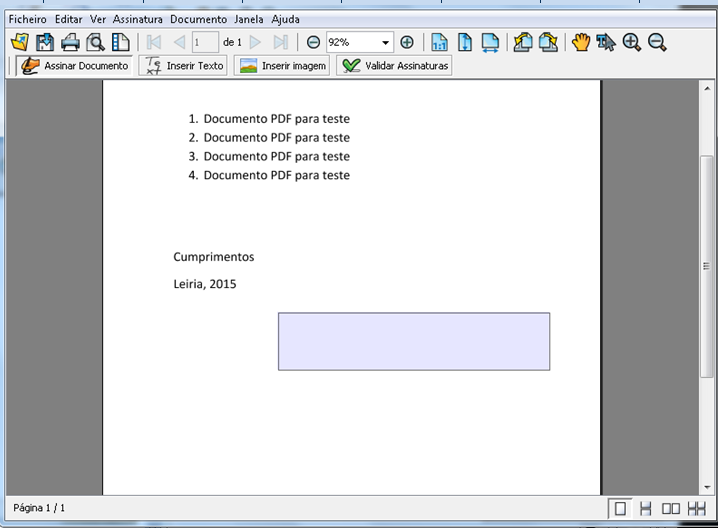Click the zoom out minus icon
The image size is (718, 528).
(313, 42)
